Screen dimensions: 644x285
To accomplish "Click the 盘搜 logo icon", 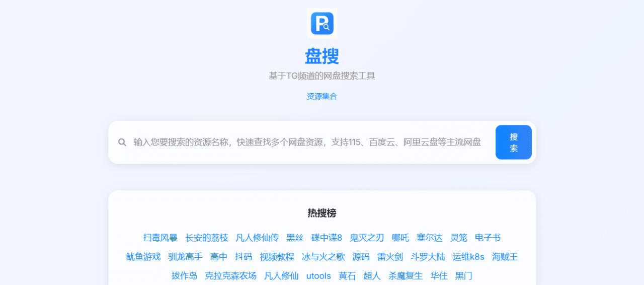I will point(322,23).
